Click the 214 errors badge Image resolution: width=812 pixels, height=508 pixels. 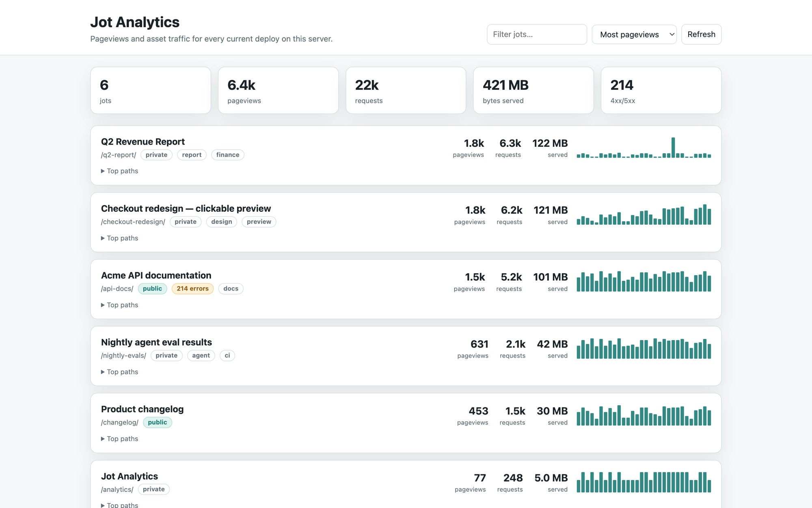pyautogui.click(x=192, y=289)
